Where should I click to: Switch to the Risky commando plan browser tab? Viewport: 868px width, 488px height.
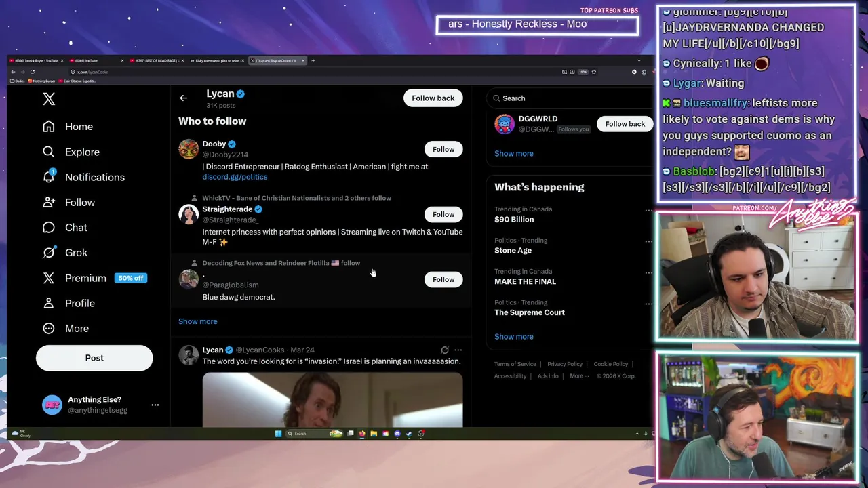(x=216, y=60)
